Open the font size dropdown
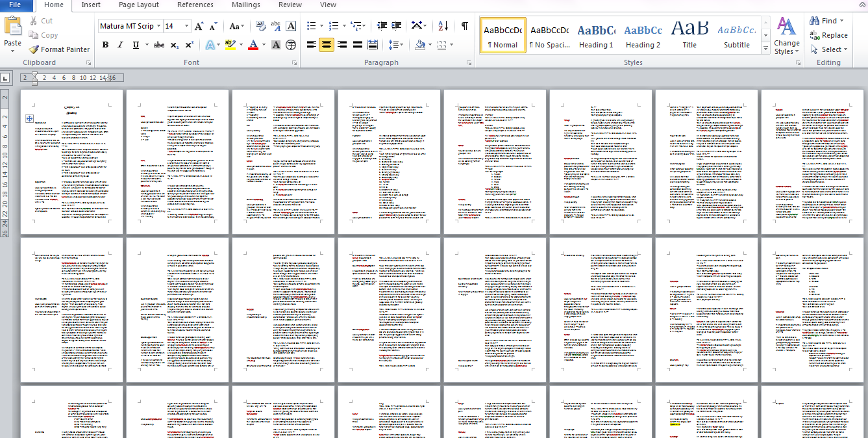The image size is (868, 438). (x=187, y=26)
